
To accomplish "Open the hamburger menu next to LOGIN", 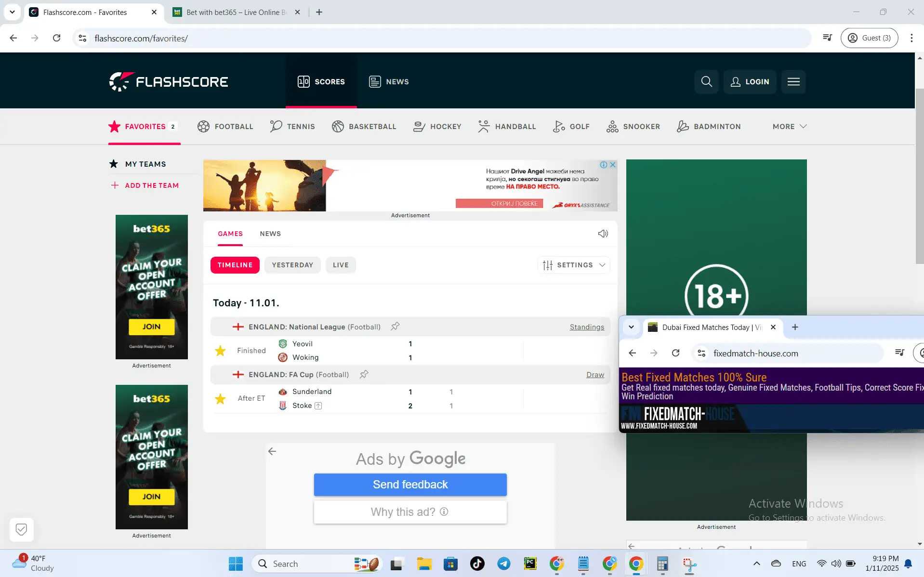I will (x=793, y=81).
